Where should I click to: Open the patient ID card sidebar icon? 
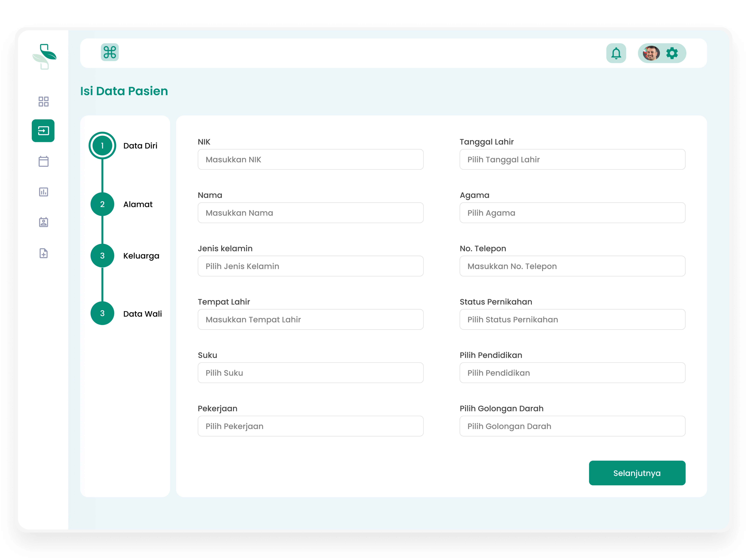(x=43, y=222)
